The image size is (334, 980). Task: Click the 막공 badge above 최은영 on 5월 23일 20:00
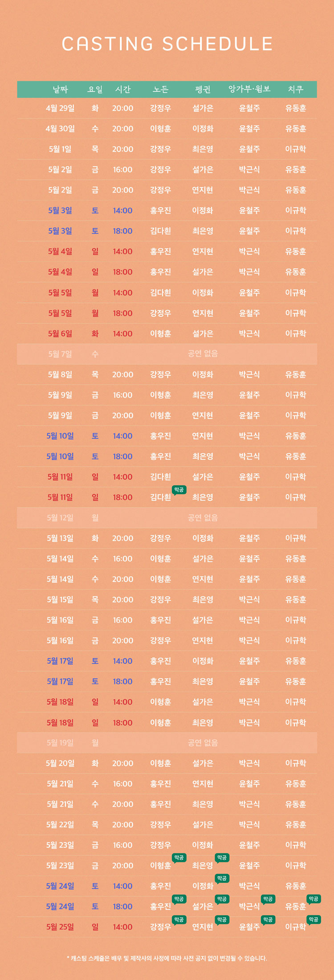222,858
